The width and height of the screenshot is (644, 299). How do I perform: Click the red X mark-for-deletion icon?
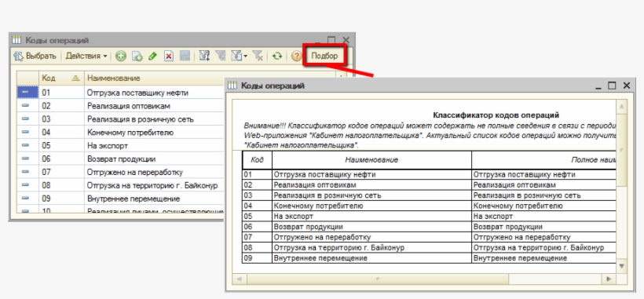(168, 57)
